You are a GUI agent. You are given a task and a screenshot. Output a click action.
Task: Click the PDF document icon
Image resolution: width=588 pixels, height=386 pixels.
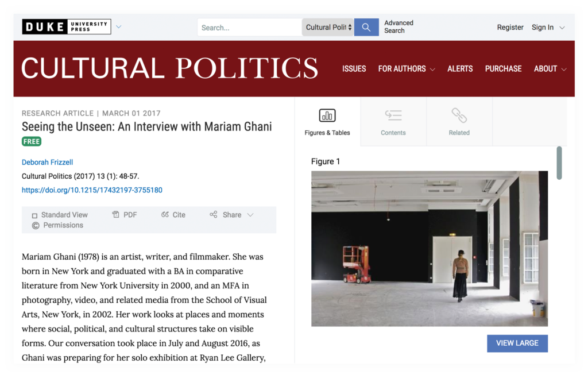(115, 215)
